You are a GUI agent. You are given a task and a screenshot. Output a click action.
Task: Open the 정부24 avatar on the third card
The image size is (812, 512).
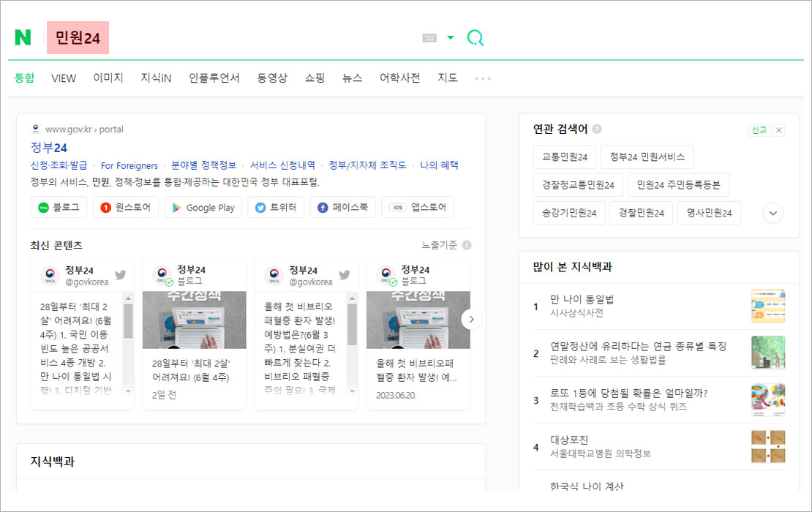click(x=274, y=276)
